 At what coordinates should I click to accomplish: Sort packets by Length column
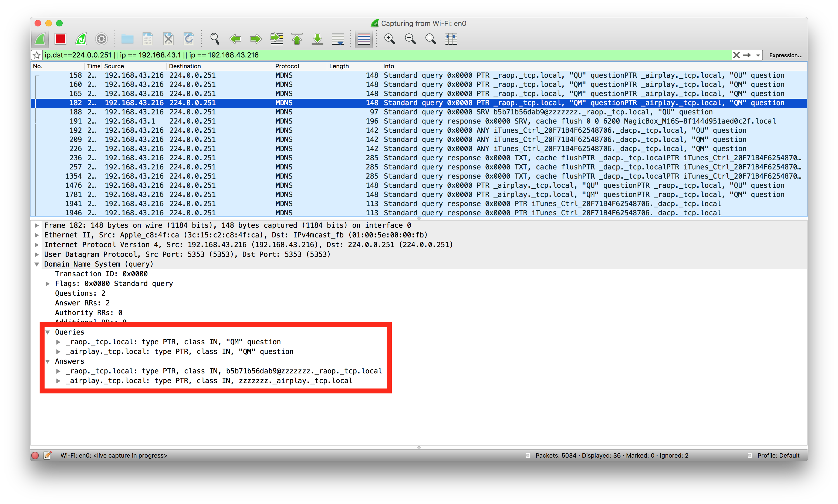[339, 66]
